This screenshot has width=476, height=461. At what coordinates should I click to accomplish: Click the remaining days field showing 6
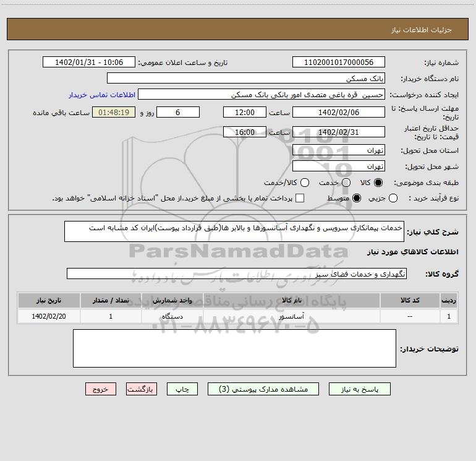(178, 112)
